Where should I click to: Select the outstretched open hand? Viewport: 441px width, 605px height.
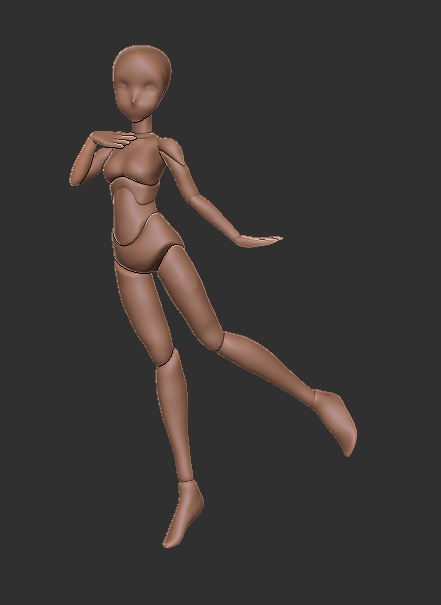tap(258, 242)
